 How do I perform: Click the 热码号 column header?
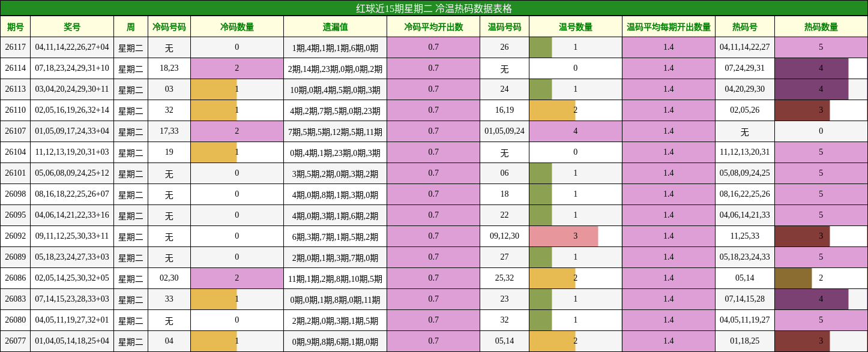point(745,27)
